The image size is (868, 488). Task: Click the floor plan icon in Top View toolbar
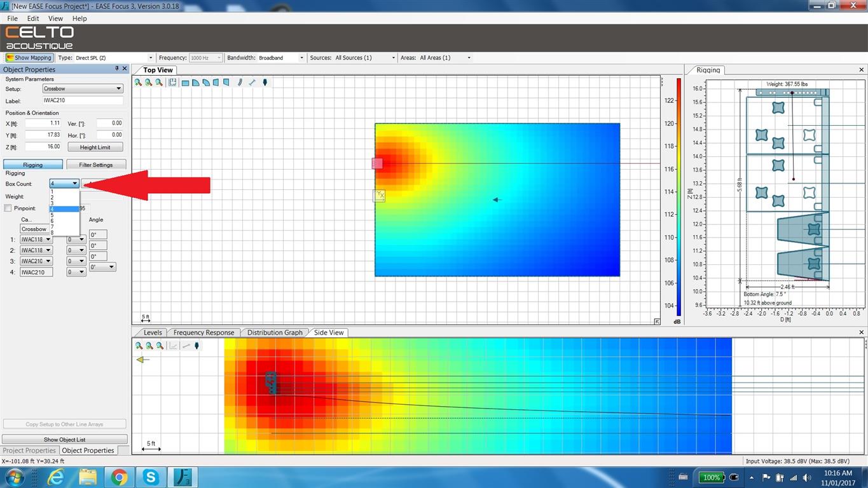pyautogui.click(x=172, y=83)
